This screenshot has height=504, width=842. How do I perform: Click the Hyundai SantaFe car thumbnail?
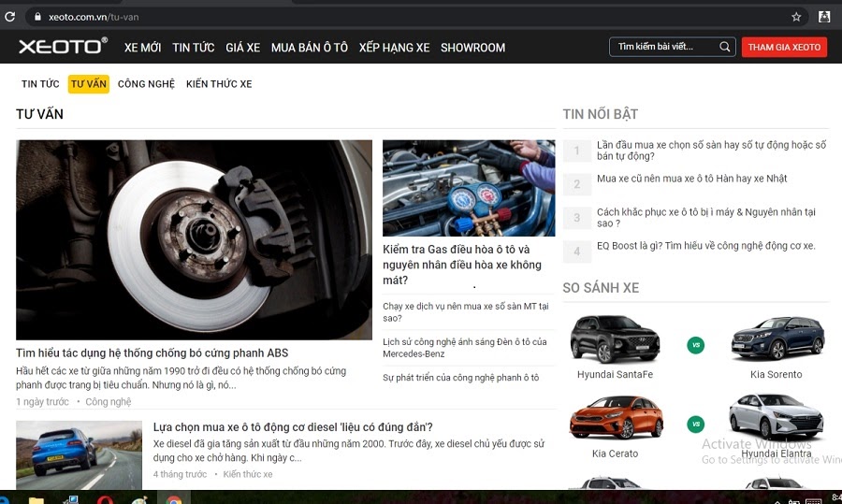tap(615, 338)
